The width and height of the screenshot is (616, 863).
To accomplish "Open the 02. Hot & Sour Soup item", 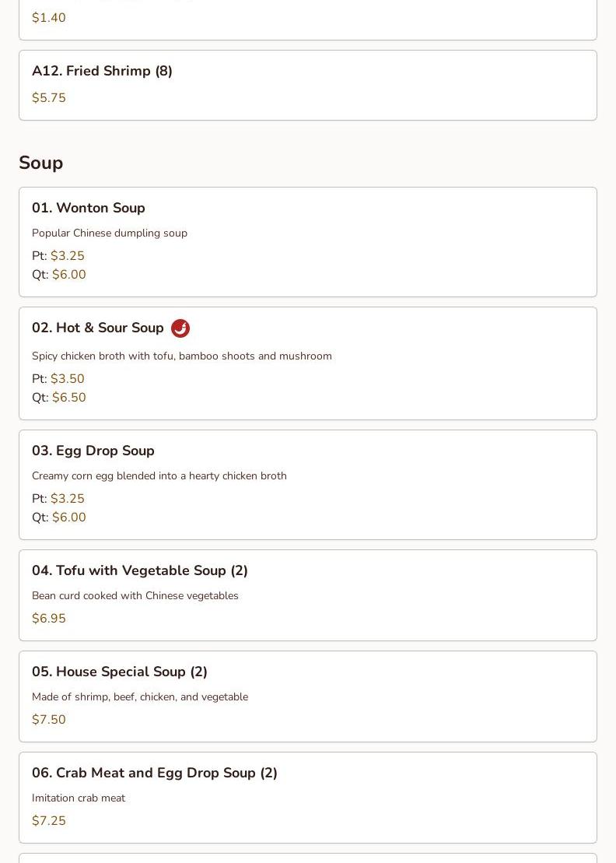I will (98, 328).
